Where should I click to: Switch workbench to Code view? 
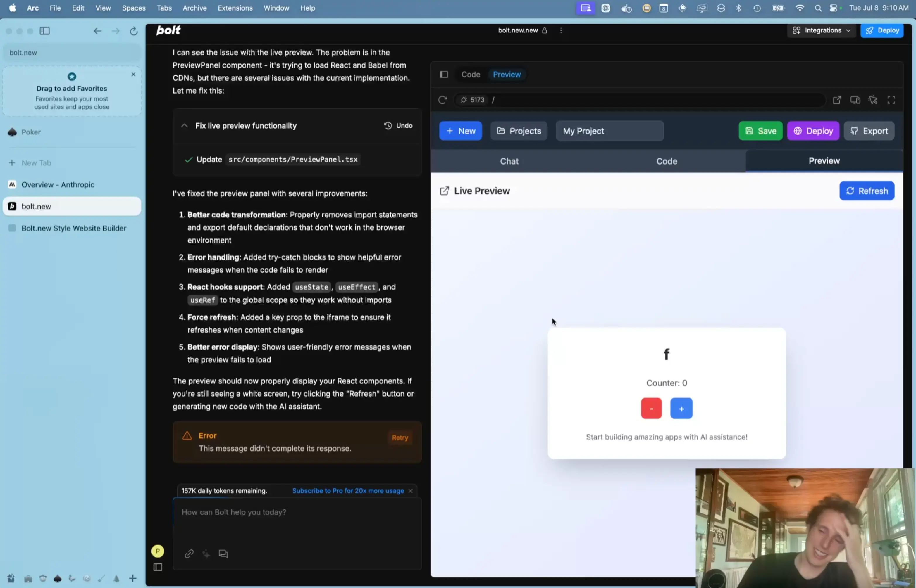tap(471, 75)
